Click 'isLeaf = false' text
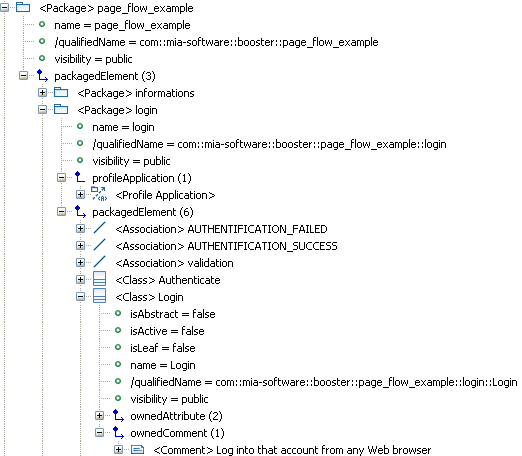The image size is (522, 456). pos(163,348)
